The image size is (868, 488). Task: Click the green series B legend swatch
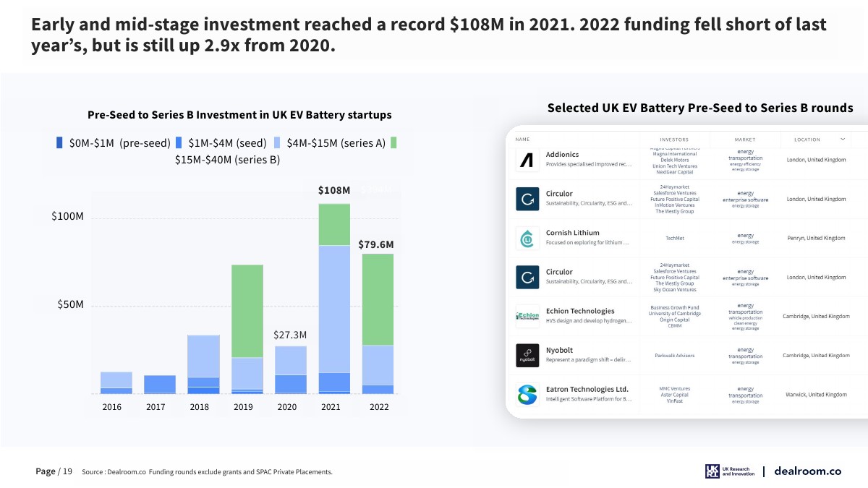coord(393,143)
